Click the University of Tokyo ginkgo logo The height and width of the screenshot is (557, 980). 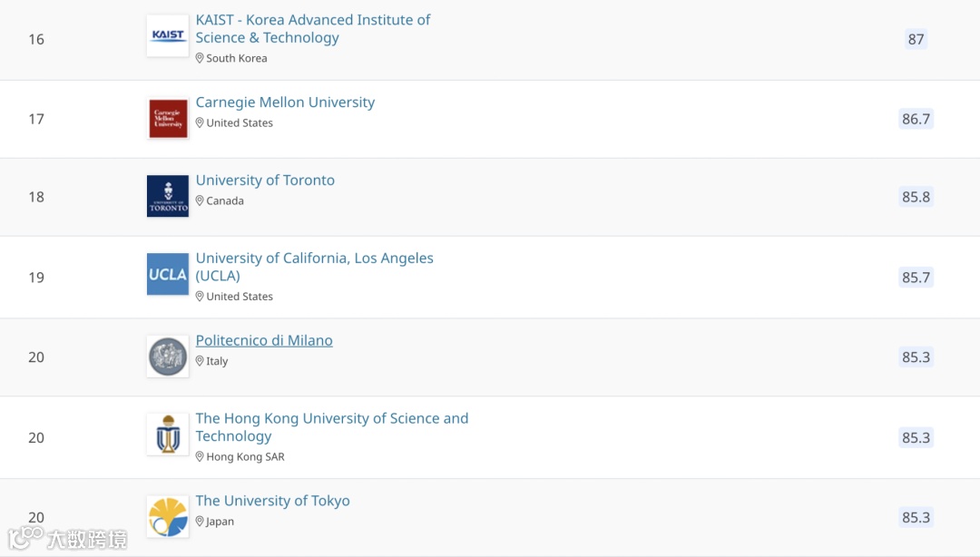[x=168, y=517]
